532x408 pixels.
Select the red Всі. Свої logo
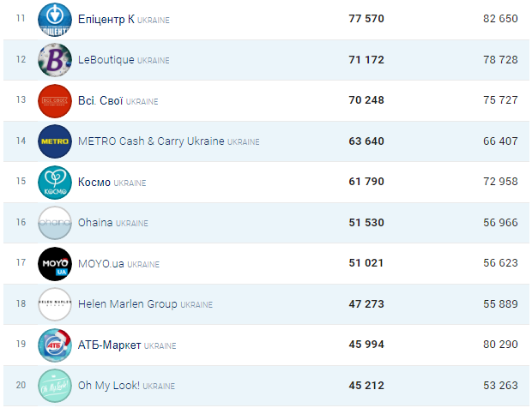click(x=55, y=101)
